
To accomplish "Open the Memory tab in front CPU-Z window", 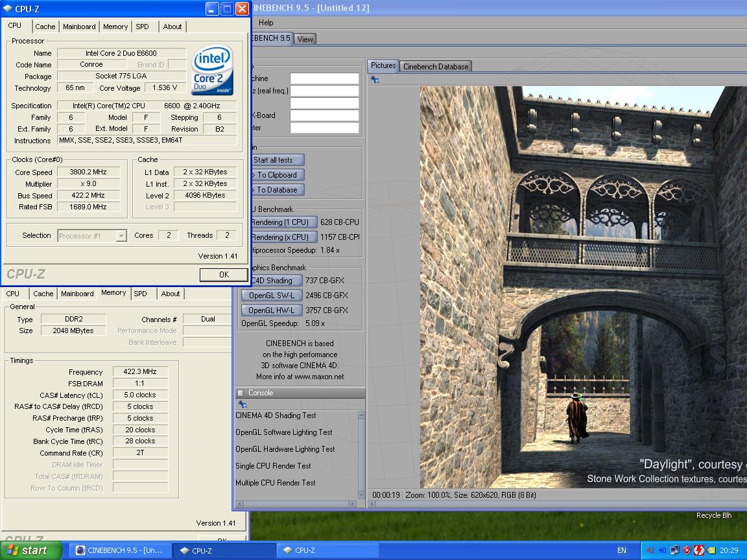I will pyautogui.click(x=115, y=27).
